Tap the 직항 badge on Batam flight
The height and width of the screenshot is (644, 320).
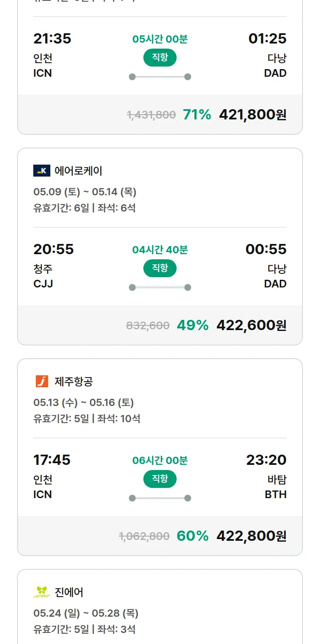pos(160,479)
